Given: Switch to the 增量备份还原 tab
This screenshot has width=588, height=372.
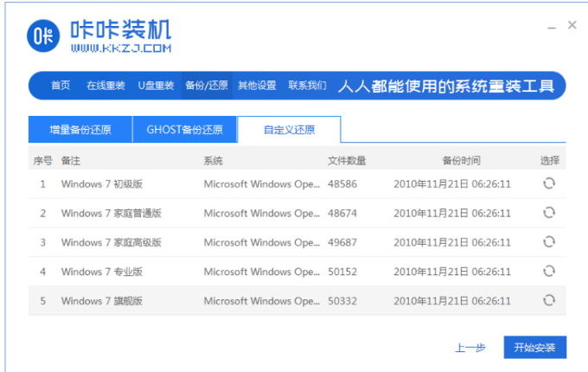Looking at the screenshot, I should coord(80,130).
